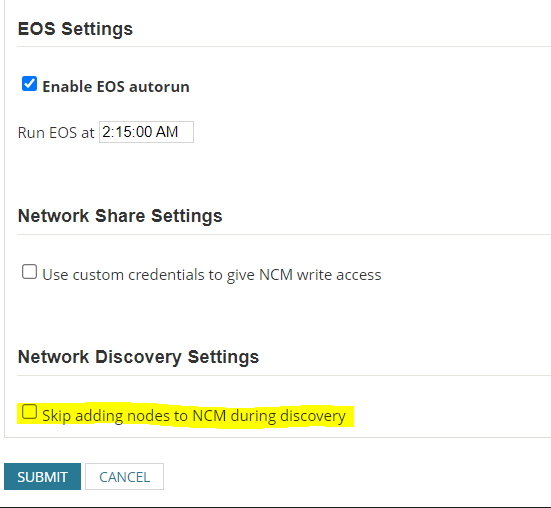Click the Use custom credentials label text

[x=212, y=275]
